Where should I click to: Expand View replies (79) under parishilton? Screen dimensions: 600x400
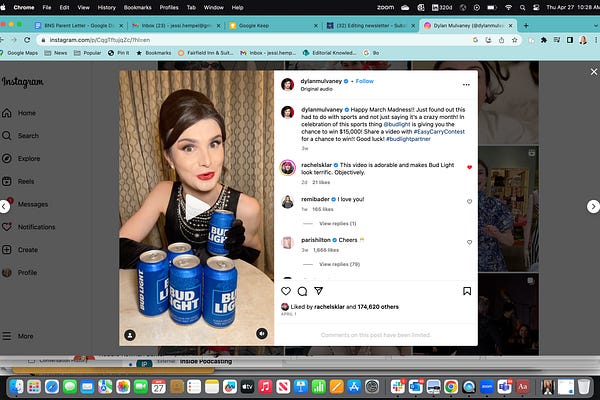(x=339, y=264)
